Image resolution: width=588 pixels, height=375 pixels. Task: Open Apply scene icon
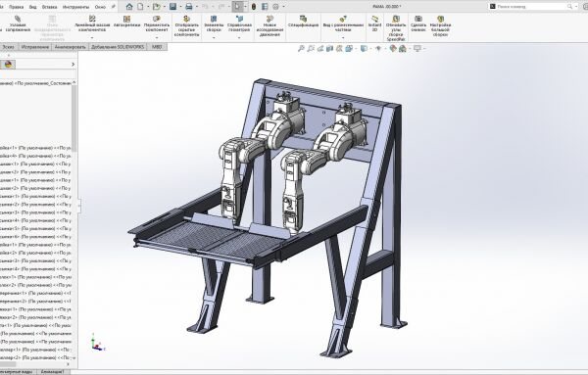click(x=403, y=48)
